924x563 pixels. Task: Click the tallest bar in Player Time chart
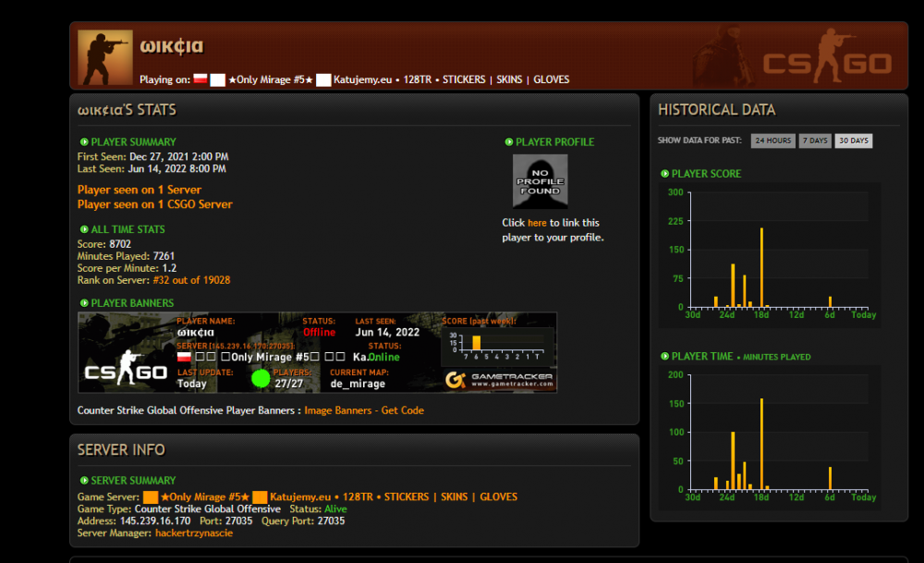pyautogui.click(x=761, y=444)
